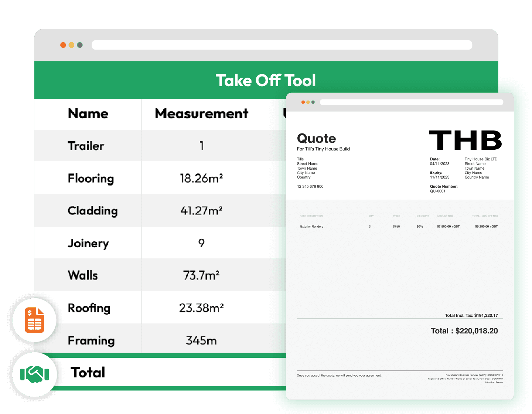Click the 'Exterior Renders' task description
Screen dimensions: 532x414
(312, 227)
